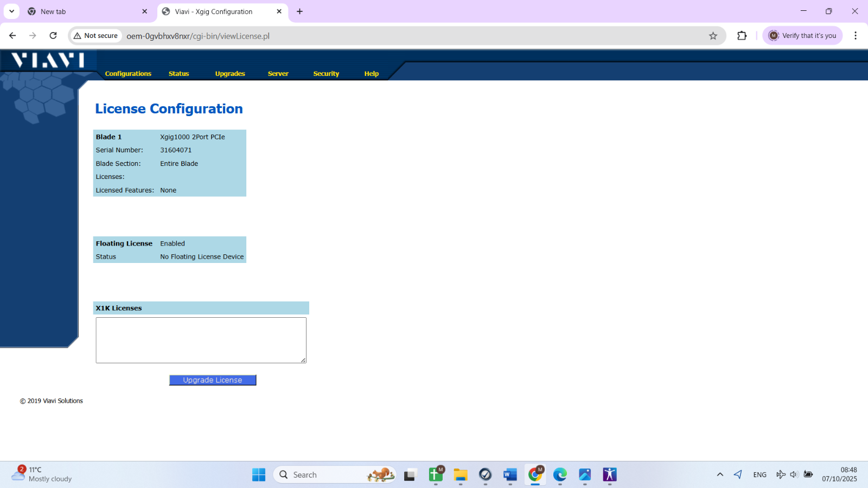This screenshot has height=488, width=868.
Task: Focus the X1K Licenses text area
Action: pyautogui.click(x=201, y=340)
